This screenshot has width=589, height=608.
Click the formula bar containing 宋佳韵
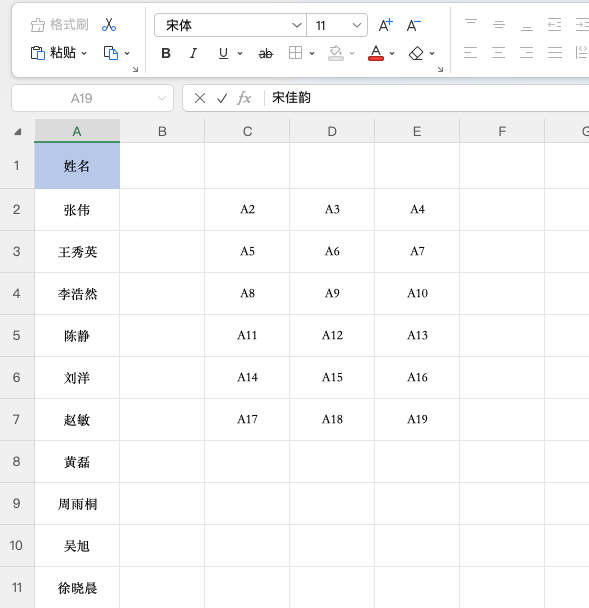tap(427, 98)
